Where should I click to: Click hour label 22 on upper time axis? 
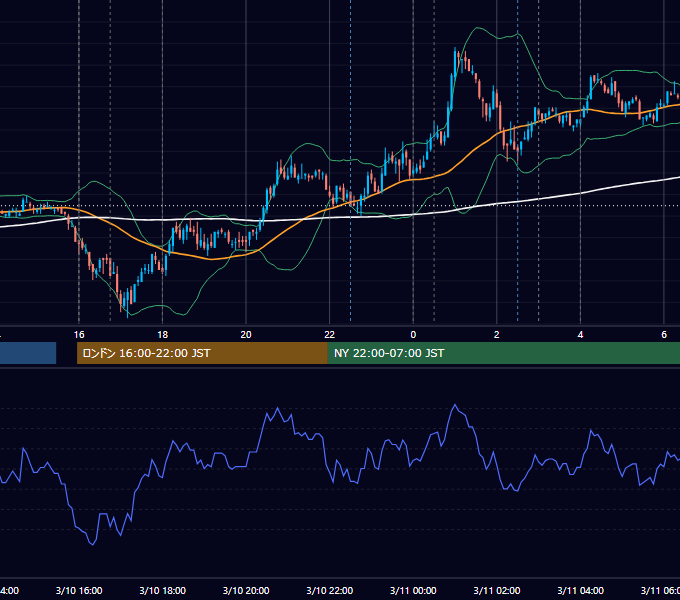[x=330, y=335]
